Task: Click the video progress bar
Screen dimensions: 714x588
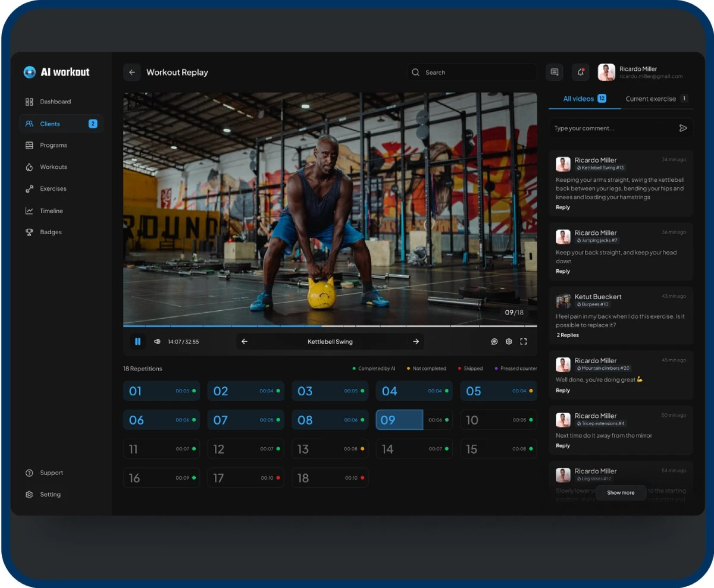Action: (x=330, y=326)
